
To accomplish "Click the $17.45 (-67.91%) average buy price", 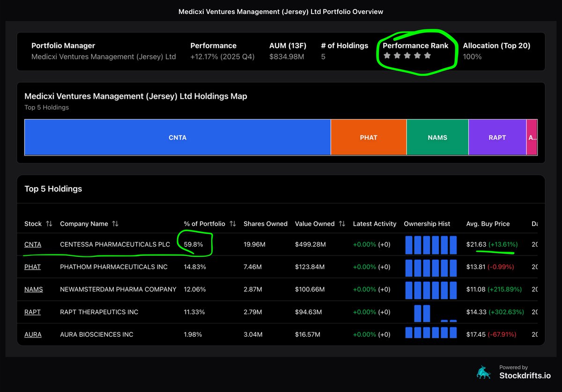I will click(492, 334).
